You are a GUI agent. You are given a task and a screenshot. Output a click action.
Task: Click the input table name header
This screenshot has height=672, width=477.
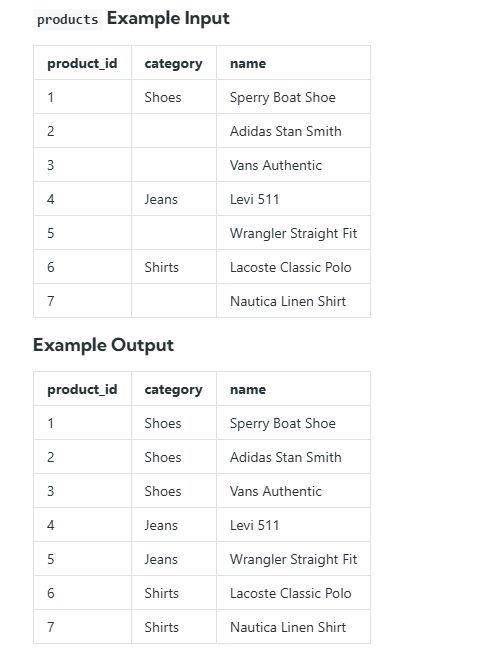click(x=248, y=64)
